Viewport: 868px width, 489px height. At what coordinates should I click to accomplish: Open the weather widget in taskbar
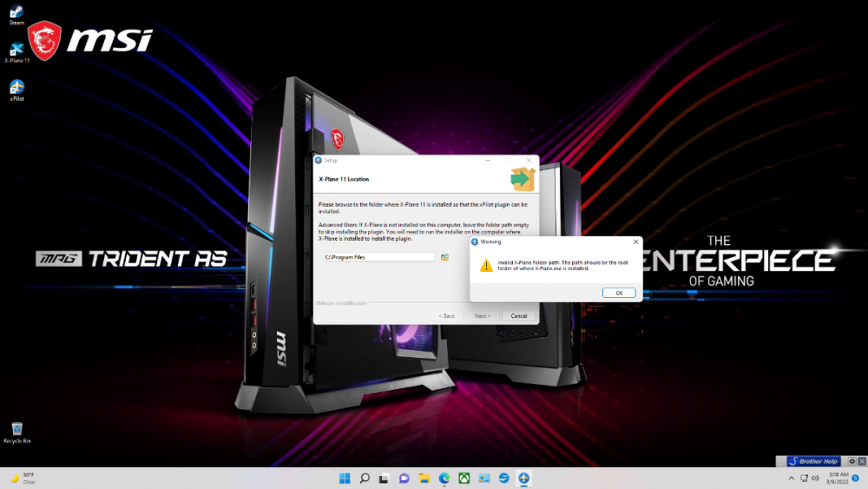coord(23,479)
